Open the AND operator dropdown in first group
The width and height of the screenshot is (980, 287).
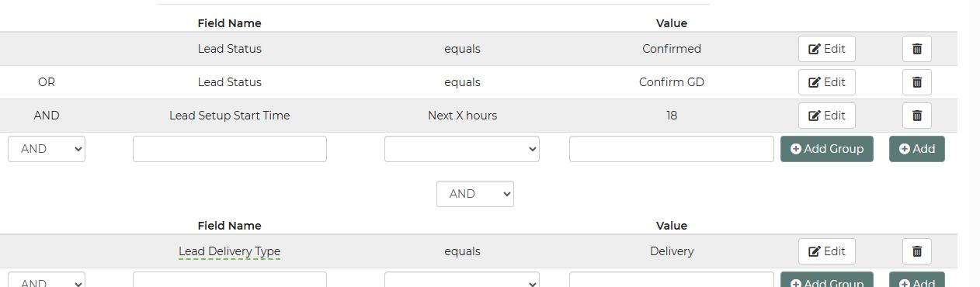point(47,149)
